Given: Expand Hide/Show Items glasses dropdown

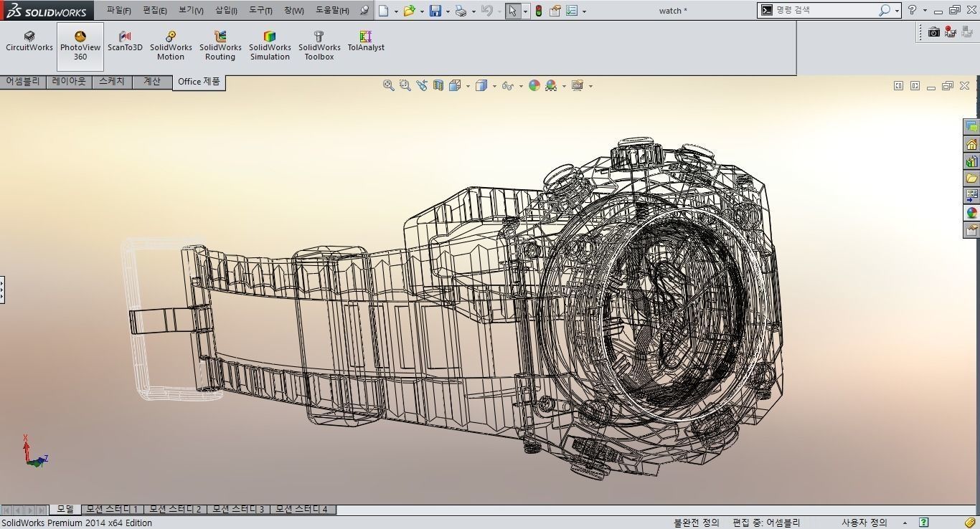Looking at the screenshot, I should [x=521, y=86].
